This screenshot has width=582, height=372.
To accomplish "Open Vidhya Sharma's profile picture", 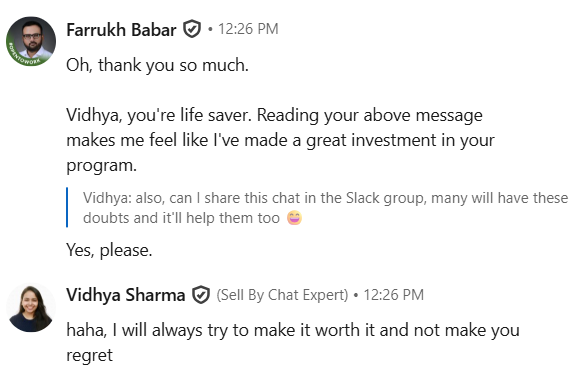I will tap(31, 308).
